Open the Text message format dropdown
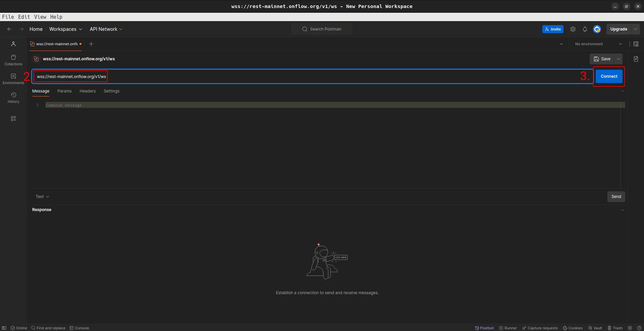Image resolution: width=644 pixels, height=331 pixels. coord(42,197)
